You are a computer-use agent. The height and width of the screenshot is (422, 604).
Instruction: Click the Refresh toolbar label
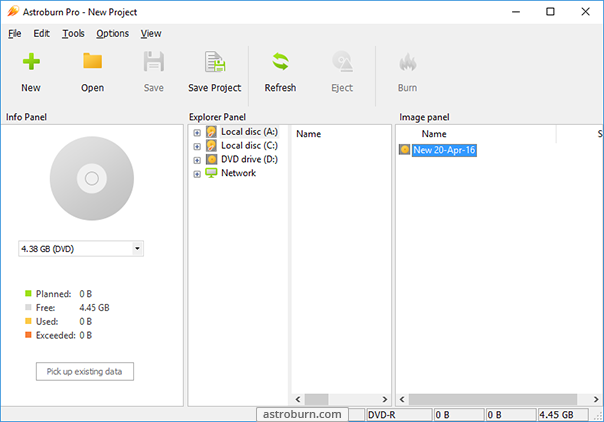coord(280,88)
